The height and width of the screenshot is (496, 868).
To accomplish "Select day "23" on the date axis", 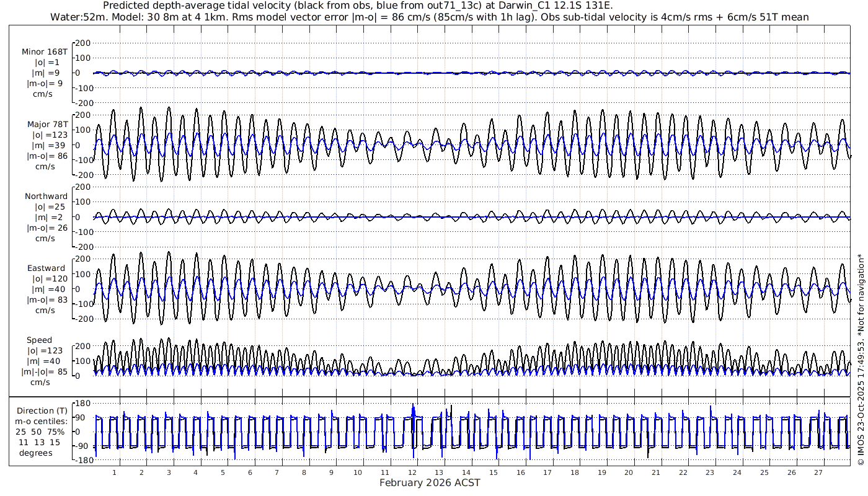I will [710, 472].
